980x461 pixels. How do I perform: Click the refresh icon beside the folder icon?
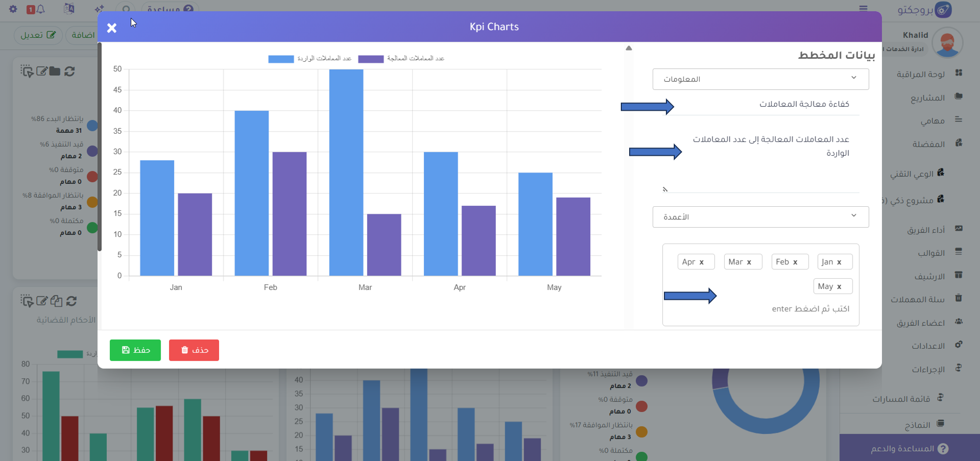[70, 72]
